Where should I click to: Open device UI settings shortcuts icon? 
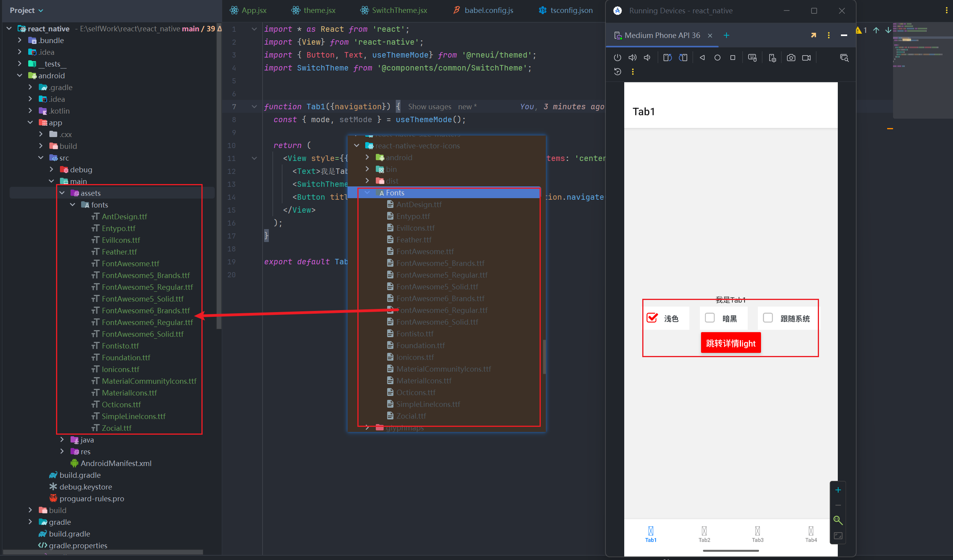pyautogui.click(x=772, y=58)
